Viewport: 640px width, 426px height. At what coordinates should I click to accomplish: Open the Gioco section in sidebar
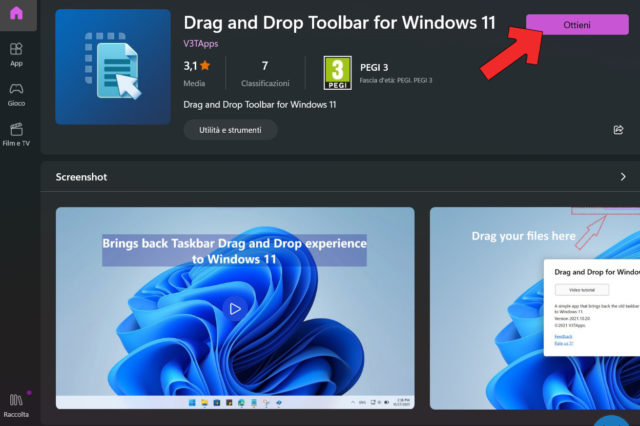pos(16,95)
